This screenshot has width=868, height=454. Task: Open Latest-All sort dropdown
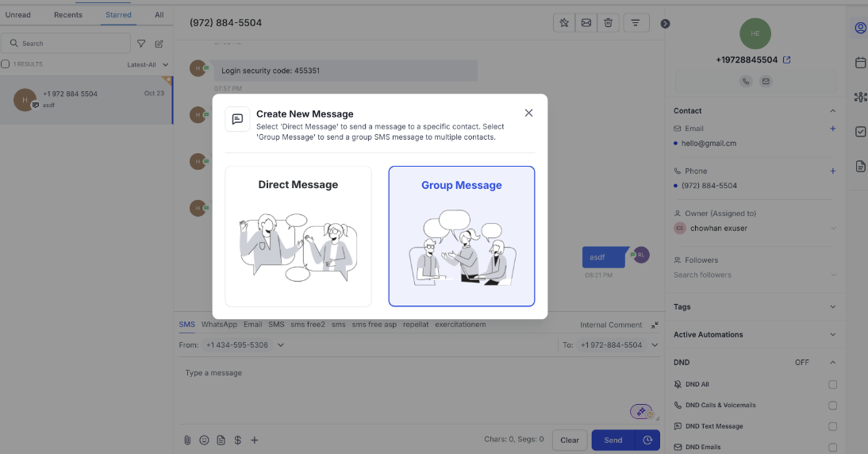[x=148, y=65]
